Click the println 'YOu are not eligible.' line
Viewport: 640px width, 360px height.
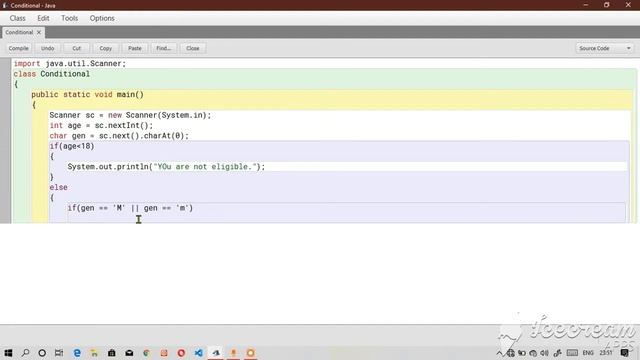(166, 167)
